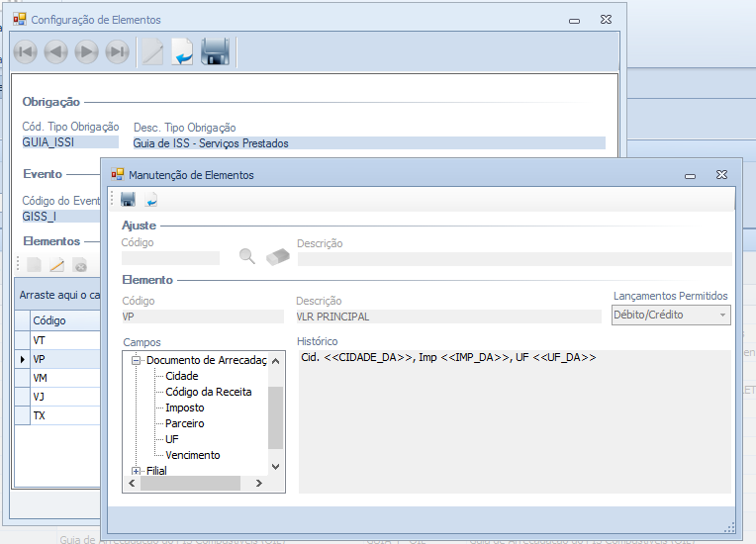Click row selector arrow beside VP

22,359
